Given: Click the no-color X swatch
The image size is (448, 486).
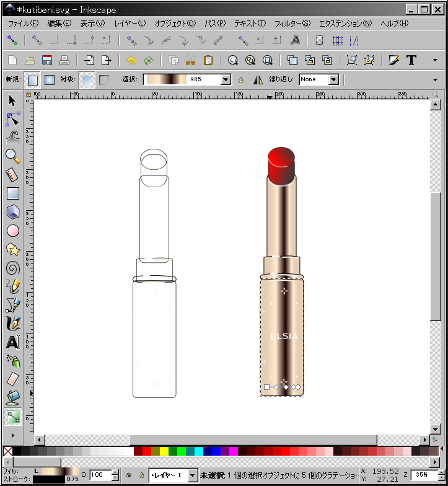Looking at the screenshot, I should coord(7,451).
